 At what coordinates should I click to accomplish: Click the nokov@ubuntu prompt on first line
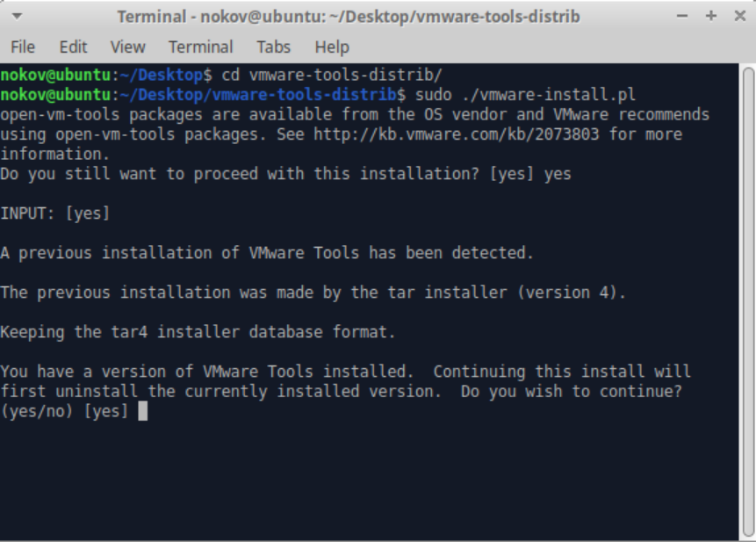point(55,76)
